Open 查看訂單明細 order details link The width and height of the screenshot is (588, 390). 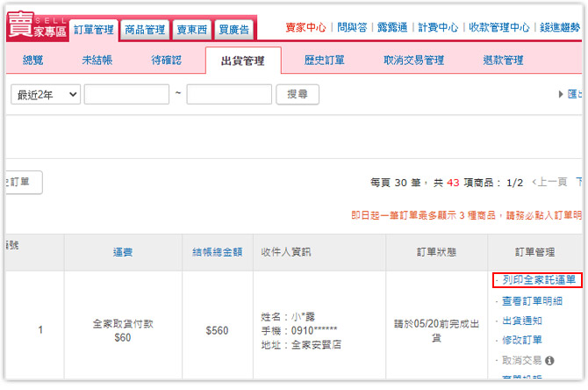point(532,301)
